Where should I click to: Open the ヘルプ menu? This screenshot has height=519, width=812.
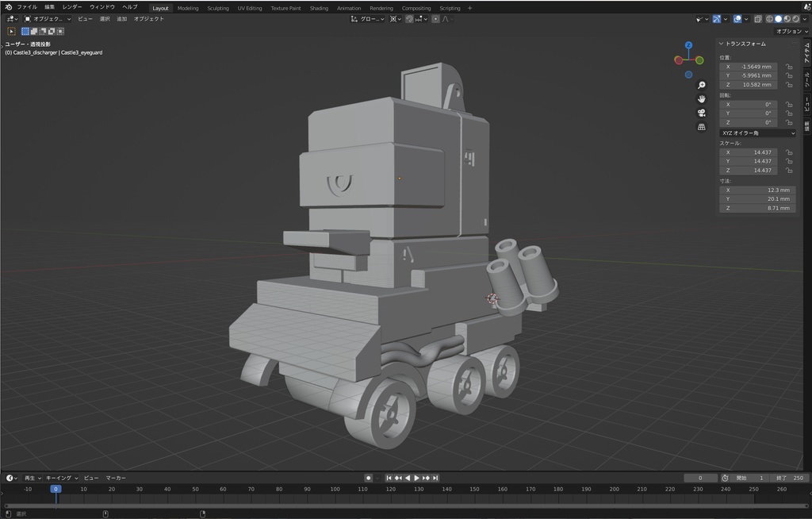pos(130,7)
